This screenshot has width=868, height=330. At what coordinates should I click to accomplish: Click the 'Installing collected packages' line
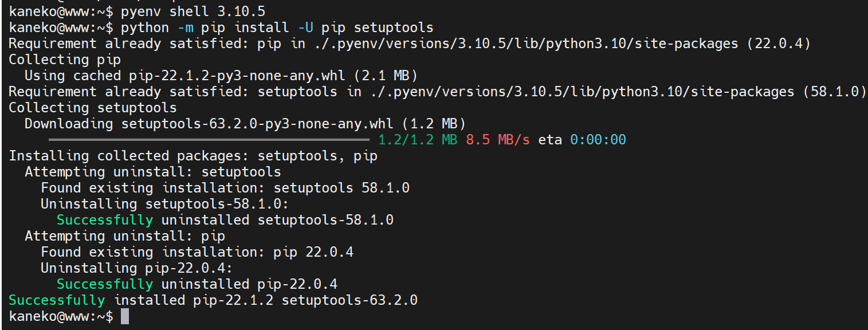(193, 156)
